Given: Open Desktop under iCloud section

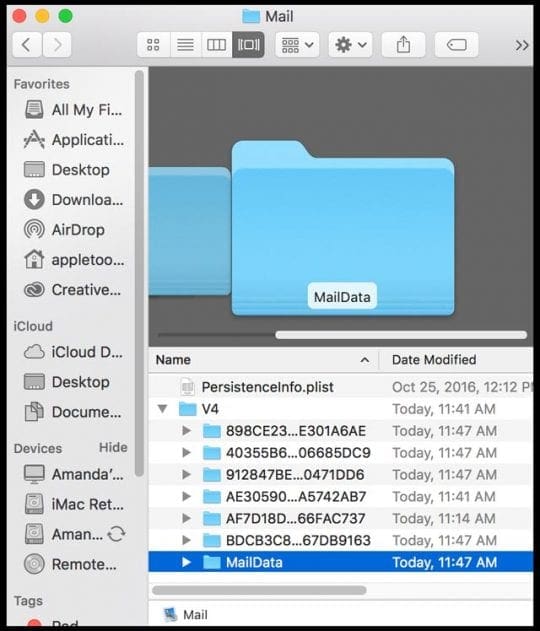Looking at the screenshot, I should pos(67,382).
